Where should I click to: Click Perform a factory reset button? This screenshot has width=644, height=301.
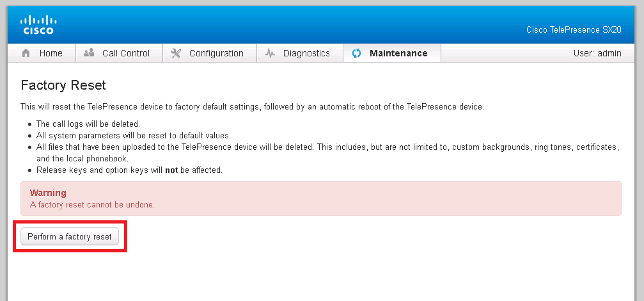(70, 237)
